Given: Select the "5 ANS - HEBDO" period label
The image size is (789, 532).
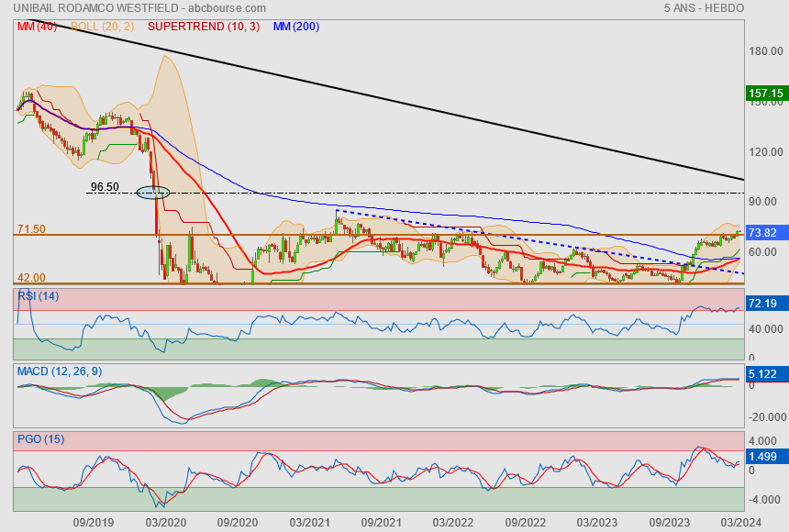Looking at the screenshot, I should tap(704, 8).
